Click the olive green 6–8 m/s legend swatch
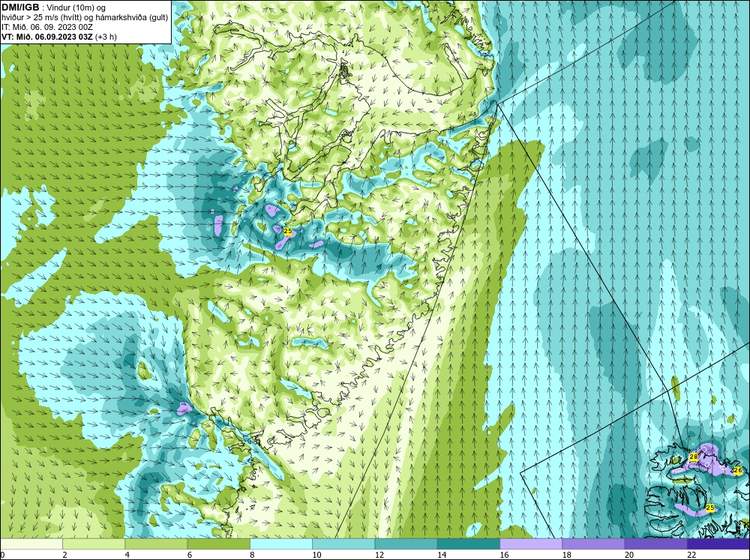Screen dimensions: 750x560 pyautogui.click(x=218, y=544)
